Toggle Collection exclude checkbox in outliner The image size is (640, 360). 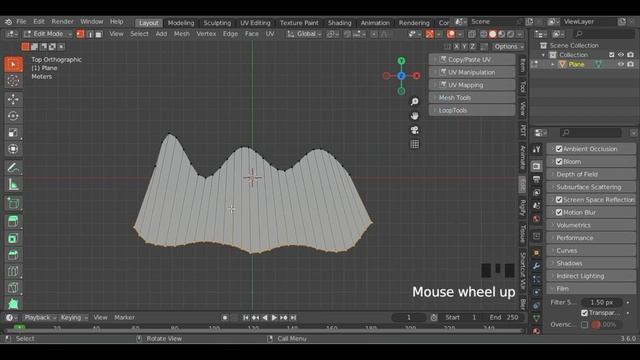point(611,55)
